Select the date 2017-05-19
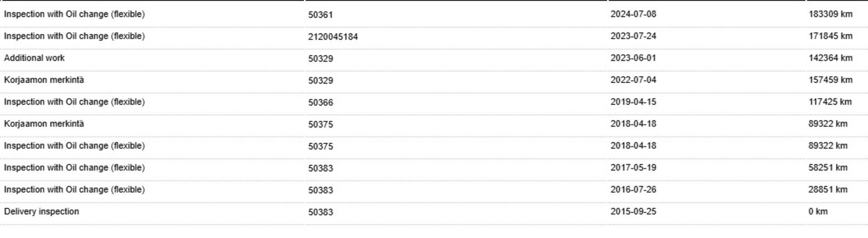868x238 pixels. click(633, 168)
